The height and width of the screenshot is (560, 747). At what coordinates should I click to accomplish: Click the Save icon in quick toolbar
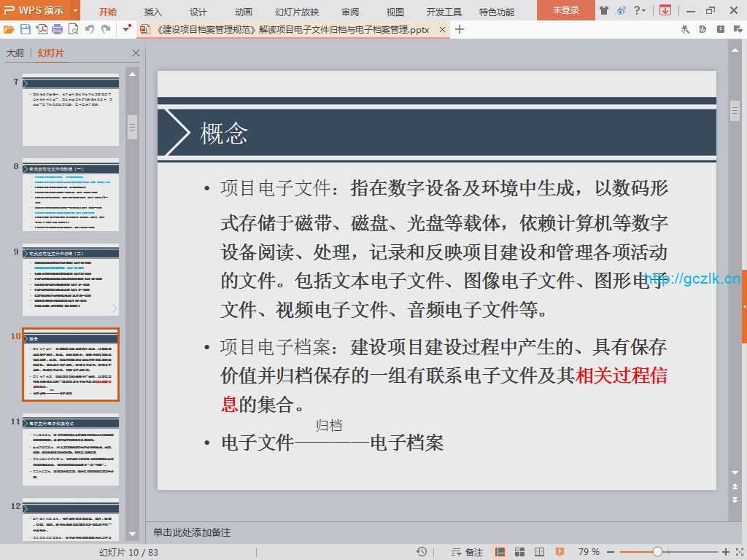[x=26, y=29]
